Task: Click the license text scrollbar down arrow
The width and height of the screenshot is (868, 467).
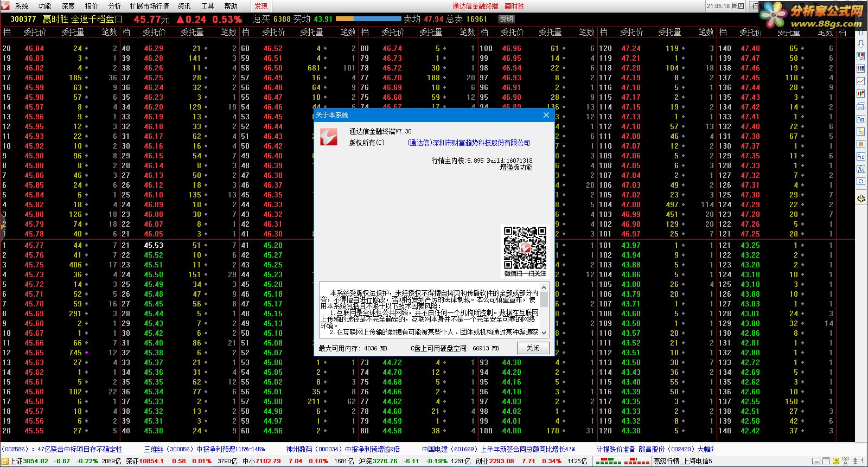Action: pyautogui.click(x=544, y=333)
